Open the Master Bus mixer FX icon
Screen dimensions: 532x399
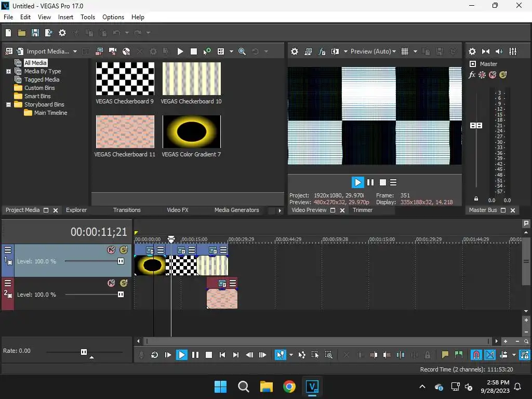472,75
